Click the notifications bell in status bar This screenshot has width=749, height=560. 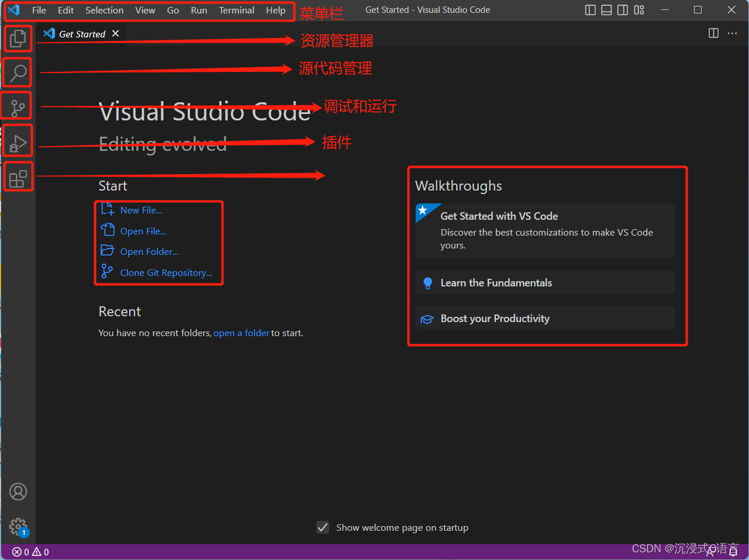coord(733,552)
